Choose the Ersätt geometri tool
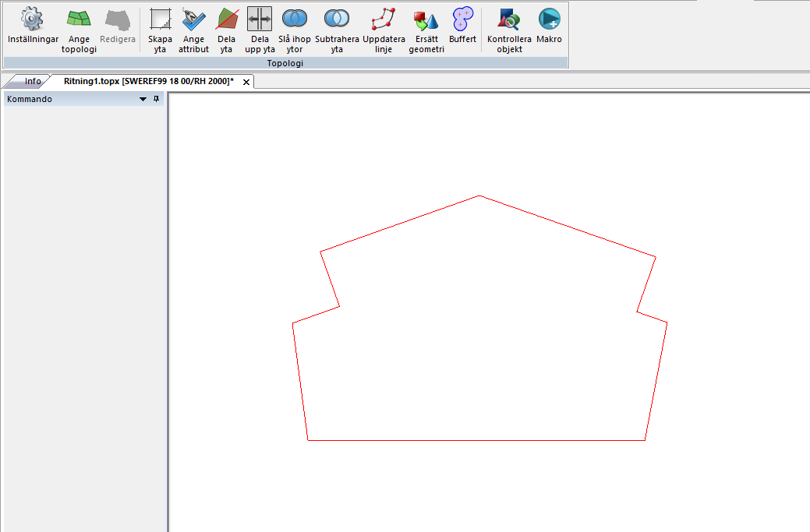This screenshot has width=810, height=532. 426,30
